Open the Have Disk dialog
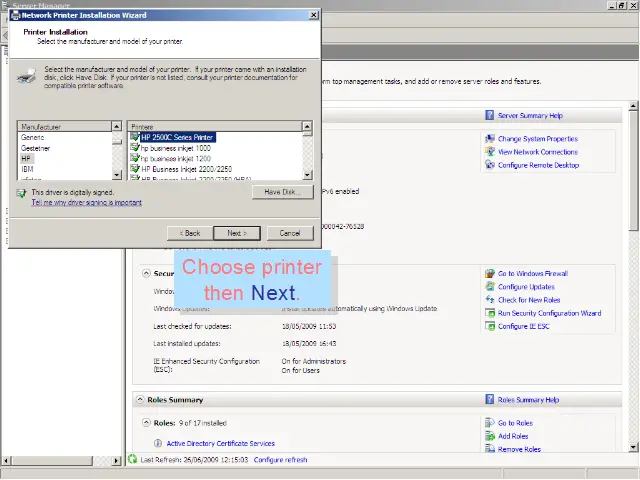This screenshot has width=640, height=480. tap(282, 192)
